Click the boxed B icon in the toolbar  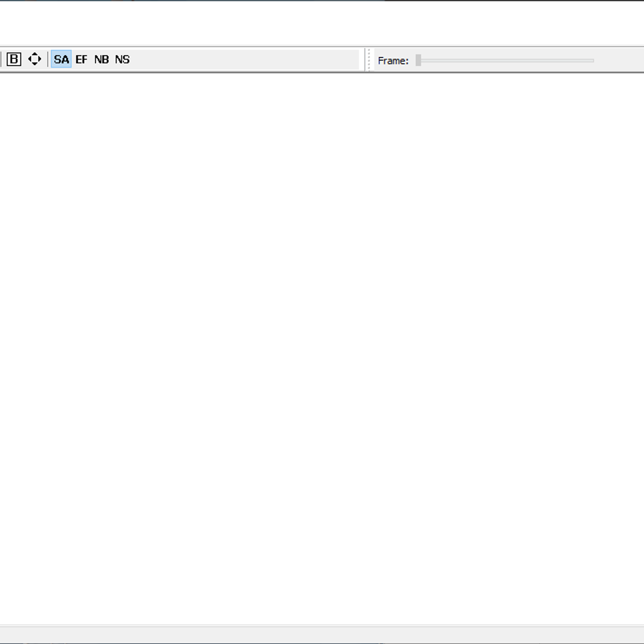click(14, 59)
